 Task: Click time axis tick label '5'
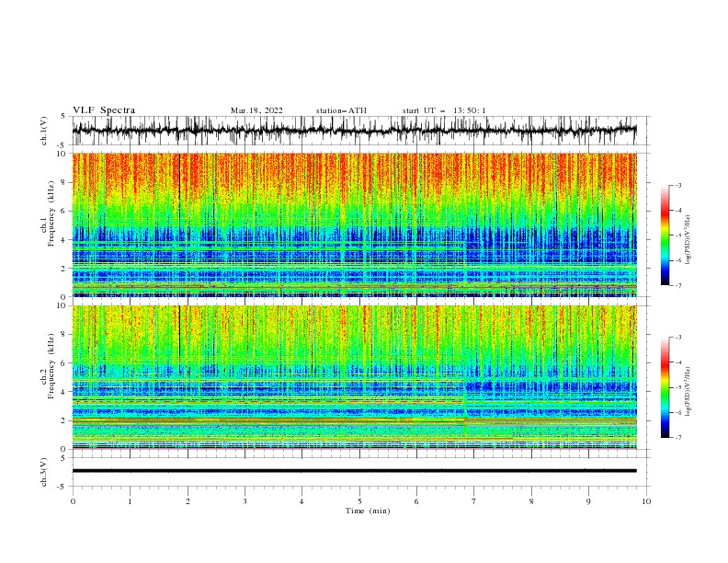(x=359, y=501)
